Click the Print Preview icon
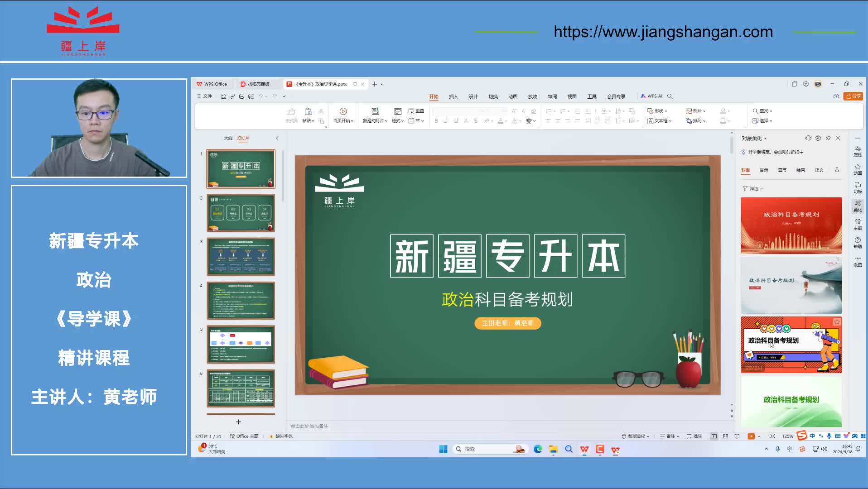Viewport: 868px width, 489px height. (251, 96)
